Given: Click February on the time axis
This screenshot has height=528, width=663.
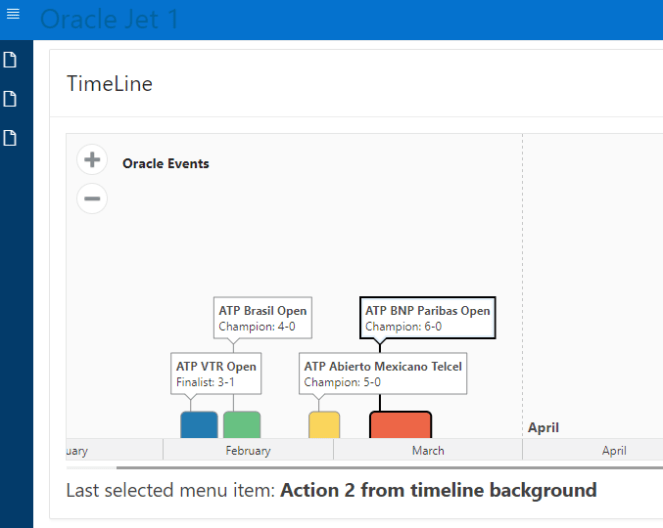Looking at the screenshot, I should click(248, 451).
